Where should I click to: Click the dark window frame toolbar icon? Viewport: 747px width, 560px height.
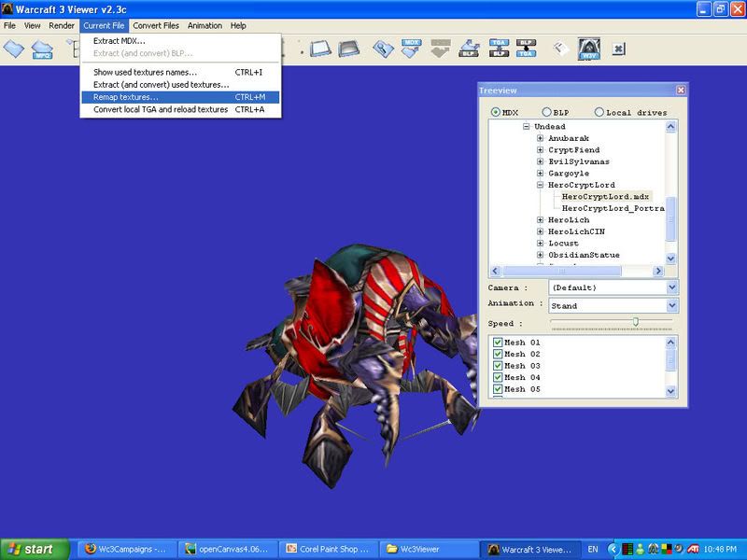point(348,49)
